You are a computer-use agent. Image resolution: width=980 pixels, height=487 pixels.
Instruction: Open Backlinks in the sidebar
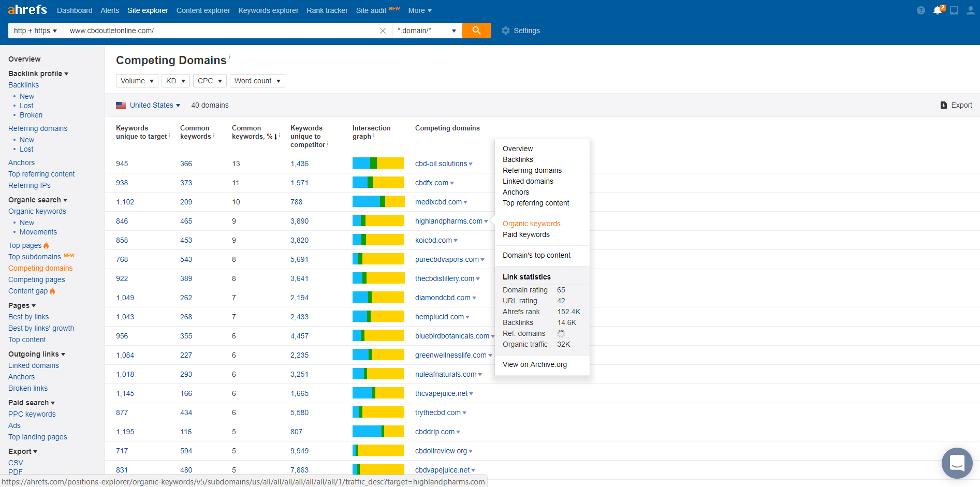(x=23, y=85)
